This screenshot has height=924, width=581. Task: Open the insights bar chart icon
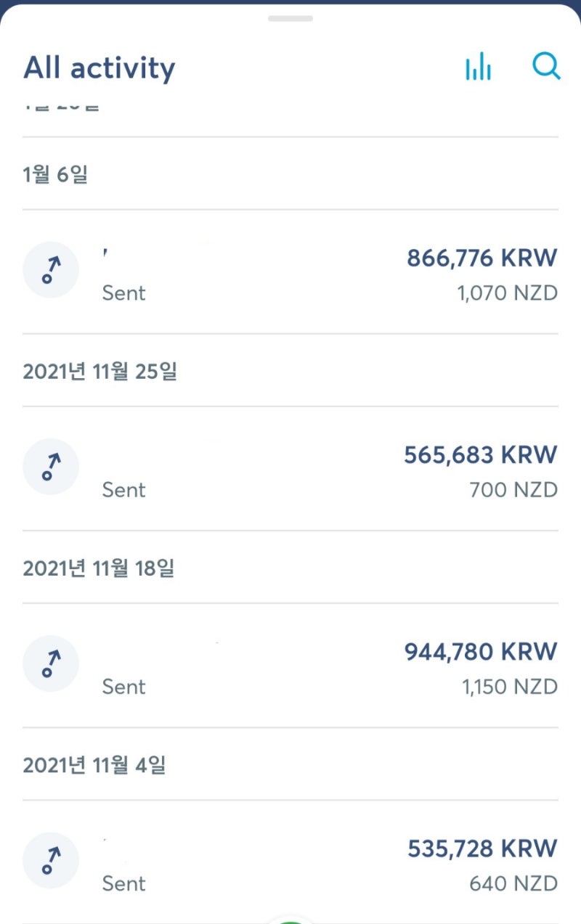click(478, 68)
